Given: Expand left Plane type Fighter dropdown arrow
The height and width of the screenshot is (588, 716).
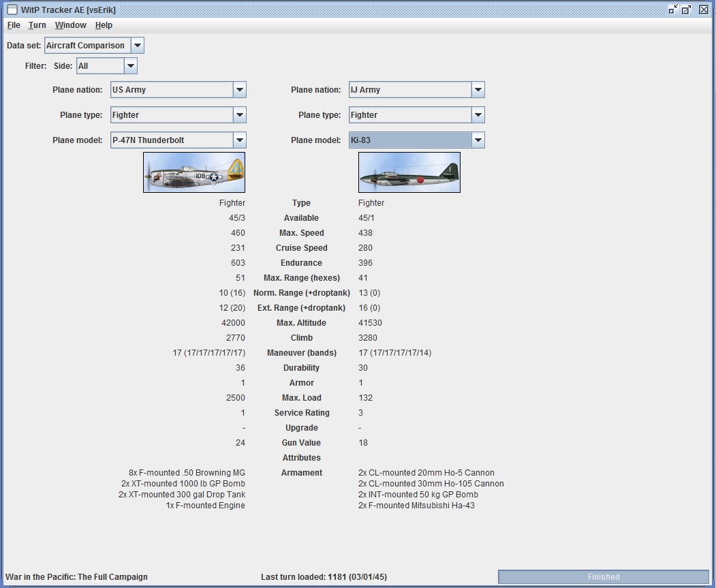Looking at the screenshot, I should [240, 115].
